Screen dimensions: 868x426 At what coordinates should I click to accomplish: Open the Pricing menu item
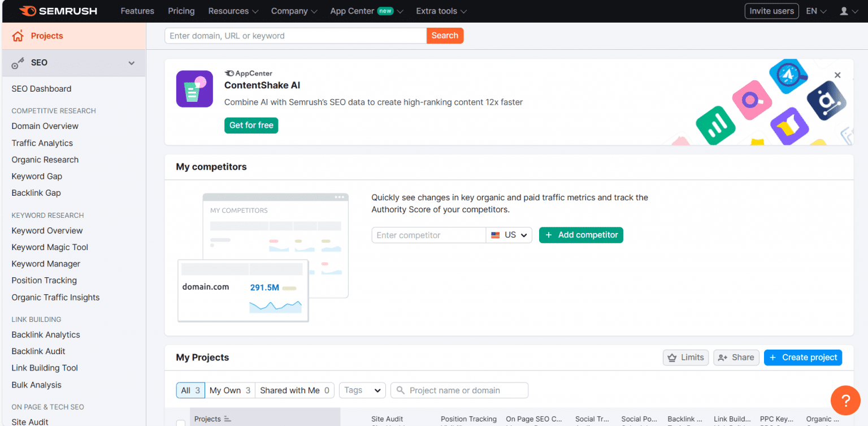[x=181, y=11]
